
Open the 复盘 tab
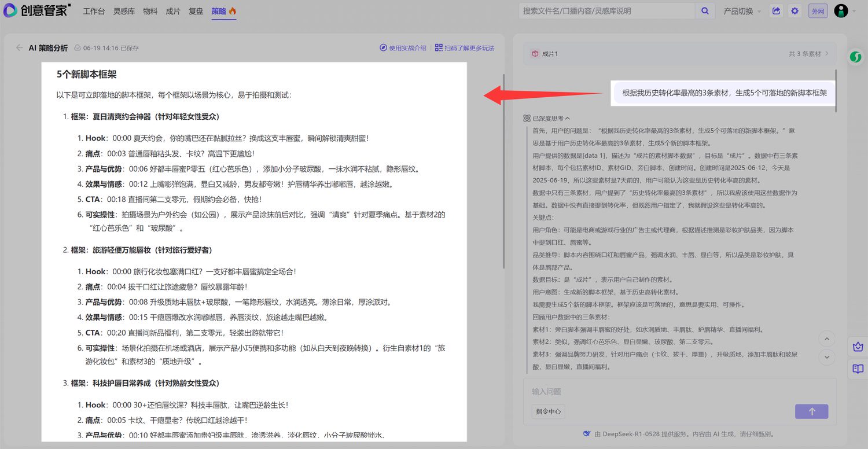click(196, 11)
